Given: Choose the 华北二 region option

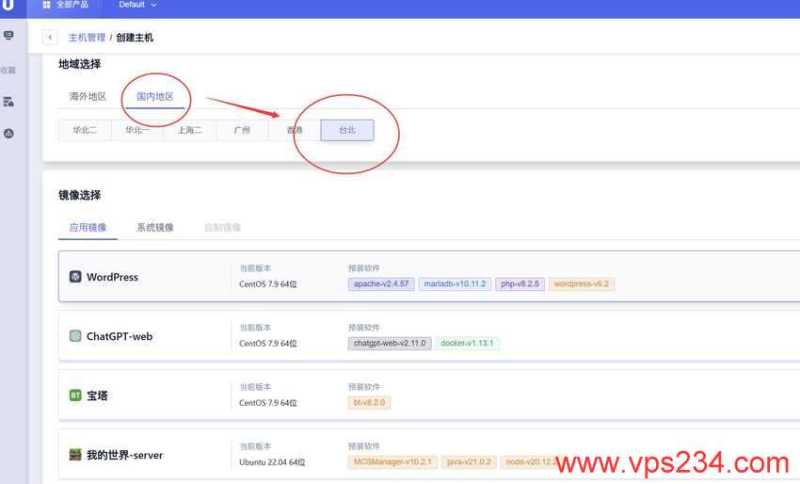Looking at the screenshot, I should point(84,130).
